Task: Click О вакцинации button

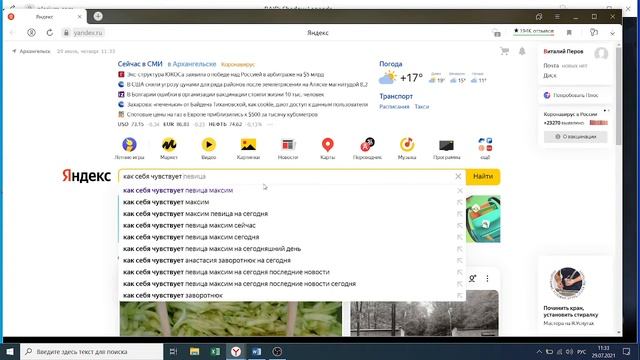Action: click(576, 137)
